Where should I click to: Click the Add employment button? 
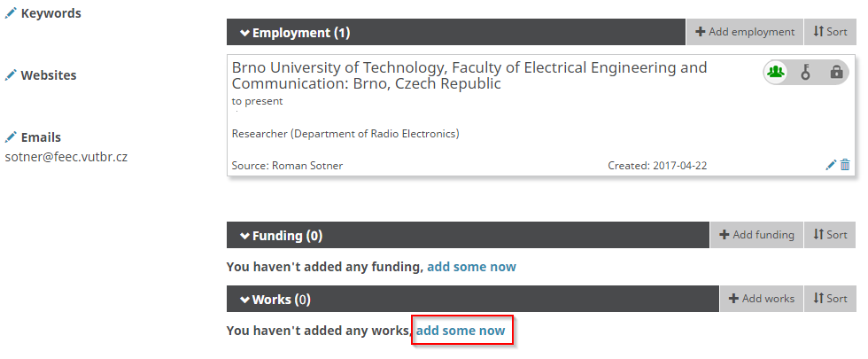tap(745, 32)
